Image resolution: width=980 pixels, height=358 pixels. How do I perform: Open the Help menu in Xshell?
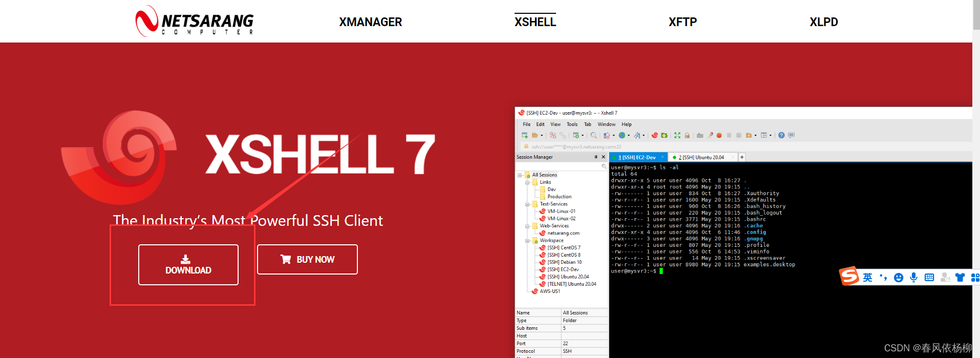coord(627,124)
